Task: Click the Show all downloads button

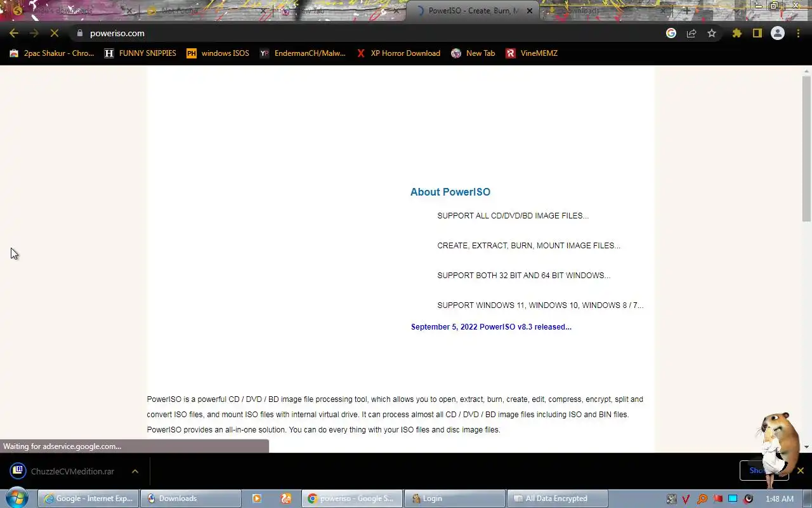Action: pyautogui.click(x=764, y=471)
